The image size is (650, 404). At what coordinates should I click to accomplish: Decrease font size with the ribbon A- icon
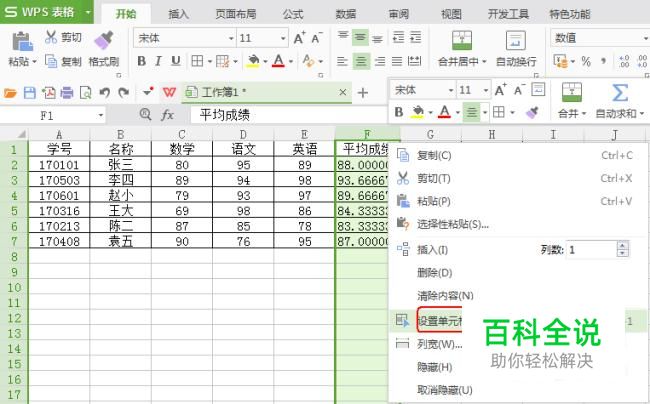click(316, 38)
